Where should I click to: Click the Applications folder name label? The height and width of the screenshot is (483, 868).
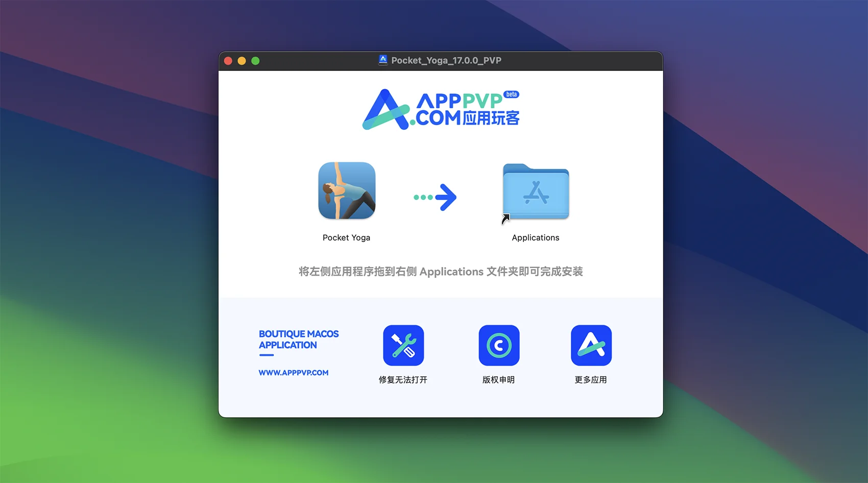[536, 237]
